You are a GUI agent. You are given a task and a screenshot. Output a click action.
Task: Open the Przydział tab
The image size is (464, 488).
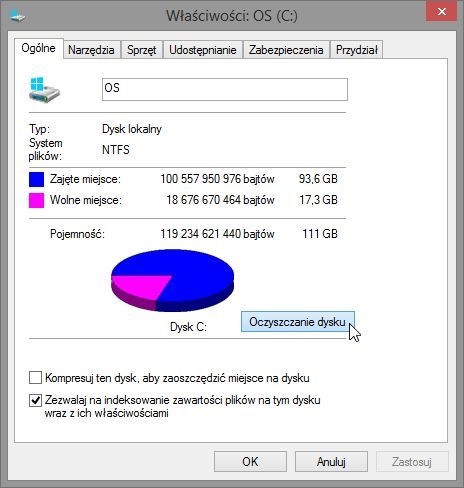coord(356,50)
